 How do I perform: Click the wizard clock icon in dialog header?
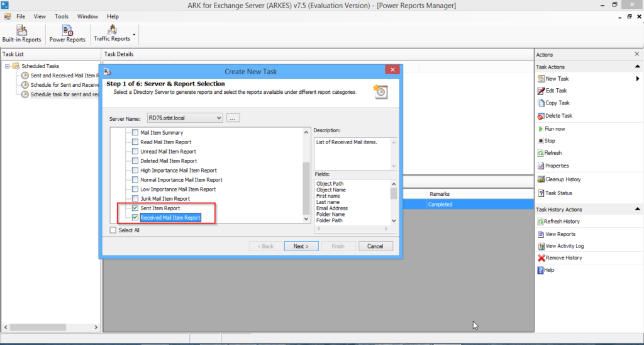380,91
